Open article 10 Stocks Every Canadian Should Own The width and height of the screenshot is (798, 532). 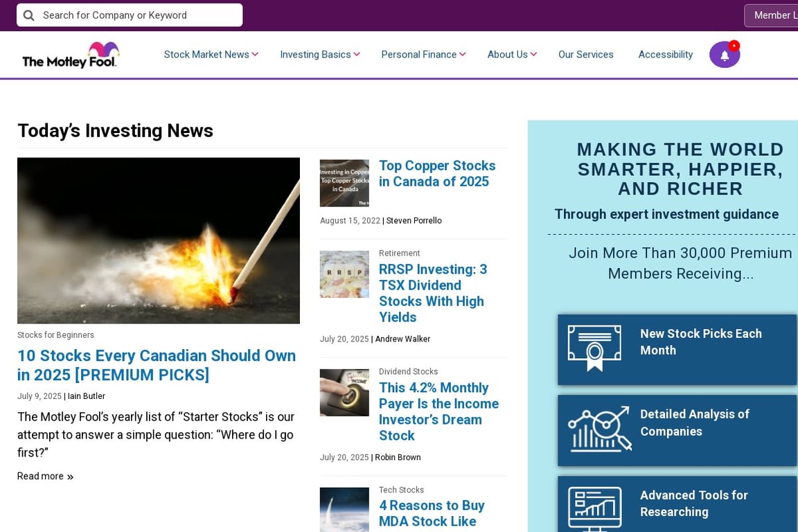tap(157, 365)
